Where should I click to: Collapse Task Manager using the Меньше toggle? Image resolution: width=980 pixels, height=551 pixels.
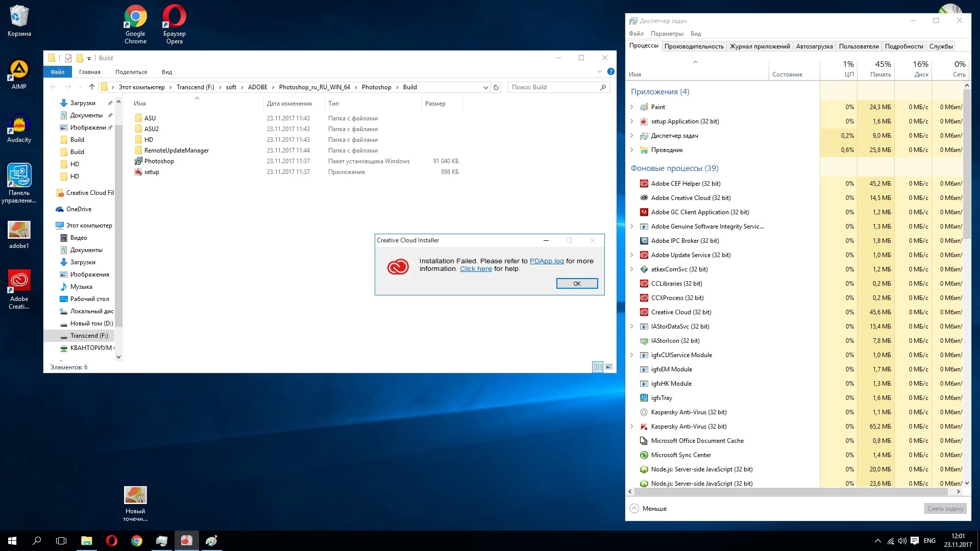point(648,509)
